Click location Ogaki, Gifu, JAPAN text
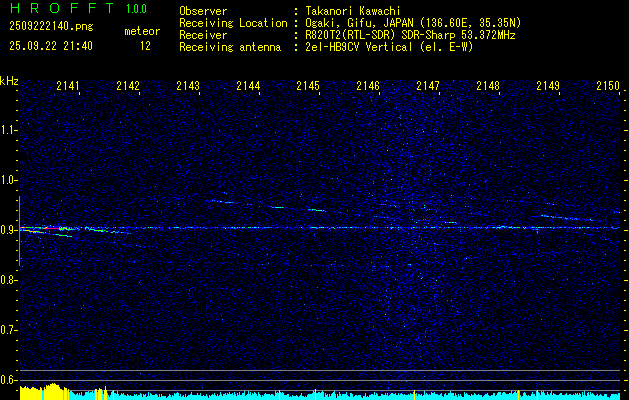 coord(413,23)
